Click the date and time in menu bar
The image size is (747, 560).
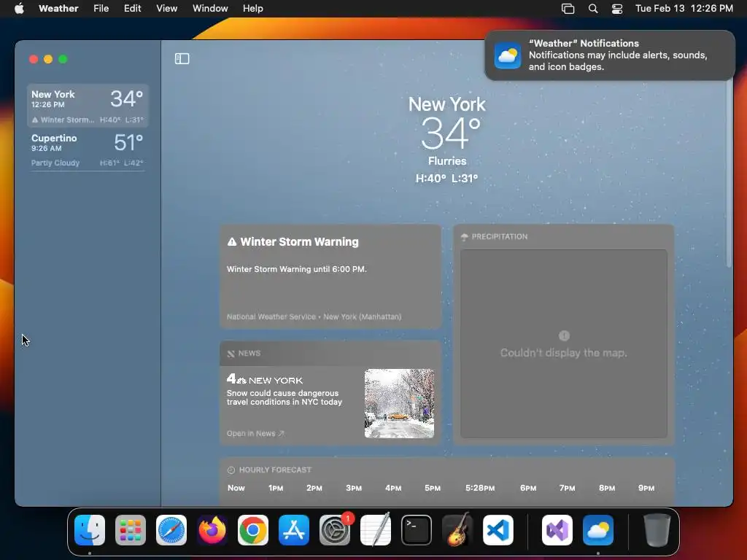pyautogui.click(x=684, y=9)
